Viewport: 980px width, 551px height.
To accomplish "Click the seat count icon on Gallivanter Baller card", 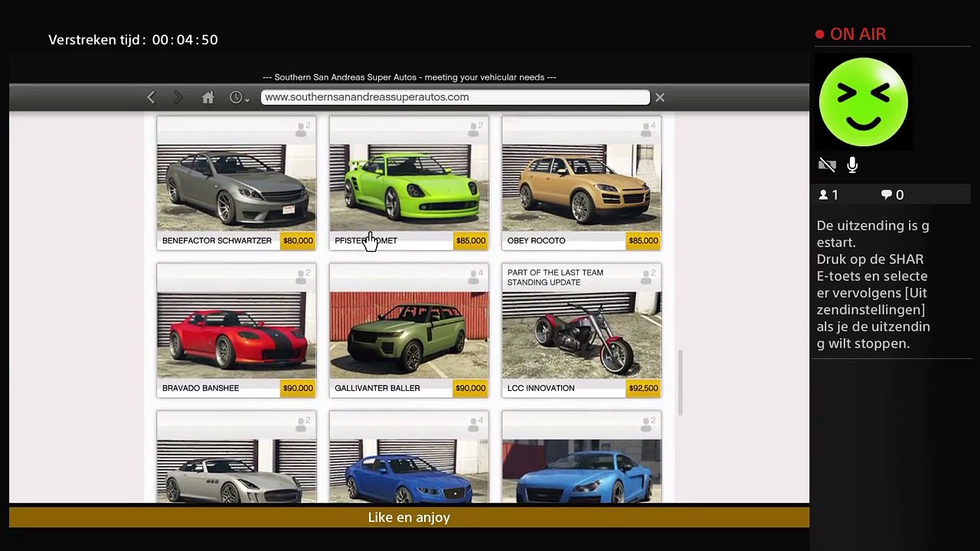I will click(x=476, y=276).
